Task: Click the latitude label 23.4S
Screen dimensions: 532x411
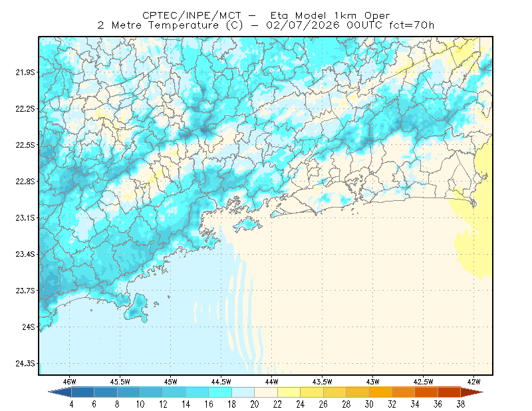Action: 25,254
